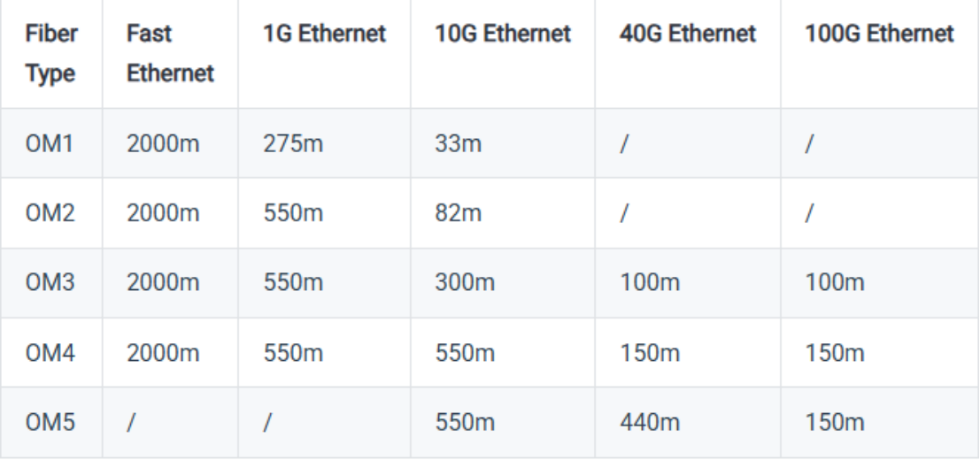Select OM5's 550m 10G Ethernet cell
980x460 pixels.
click(465, 423)
